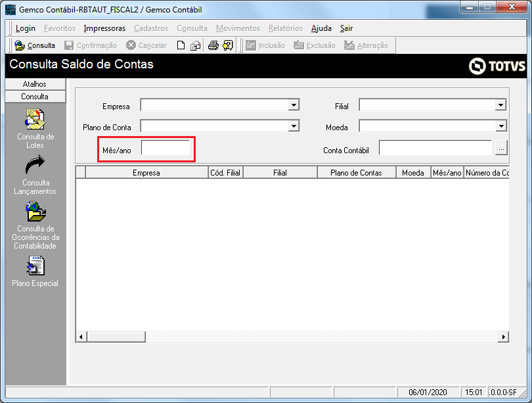Expand the Plano de Conta dropdown
The height and width of the screenshot is (403, 532).
point(294,126)
